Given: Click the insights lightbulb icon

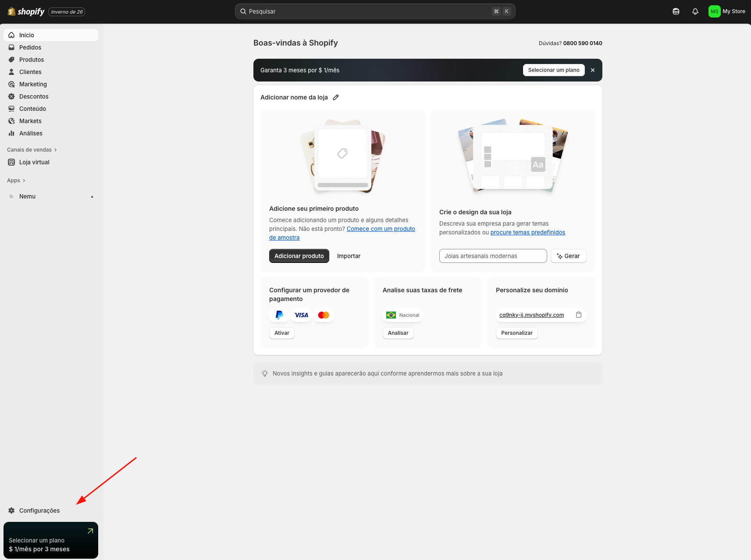Looking at the screenshot, I should click(265, 373).
